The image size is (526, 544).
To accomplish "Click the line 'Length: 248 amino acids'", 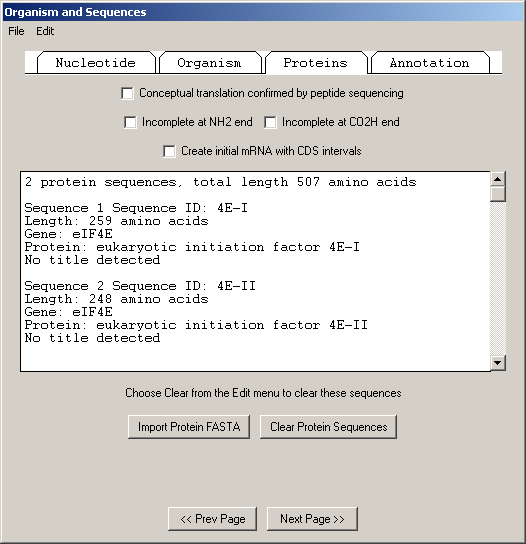I will (x=116, y=299).
